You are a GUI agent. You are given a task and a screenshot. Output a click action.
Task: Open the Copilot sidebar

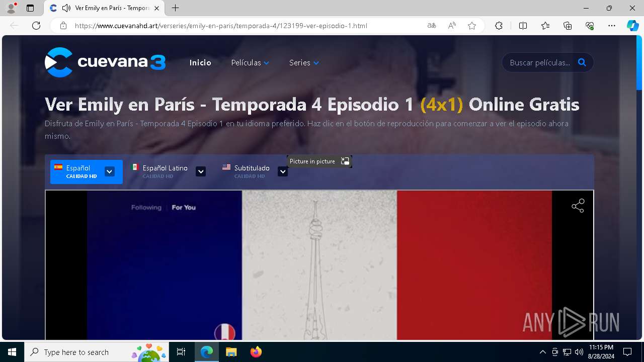632,26
